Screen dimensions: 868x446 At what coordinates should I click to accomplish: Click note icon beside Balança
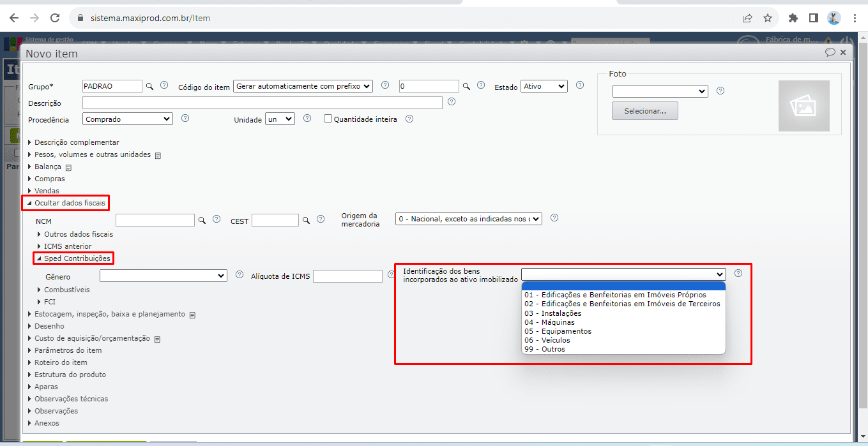pos(68,167)
